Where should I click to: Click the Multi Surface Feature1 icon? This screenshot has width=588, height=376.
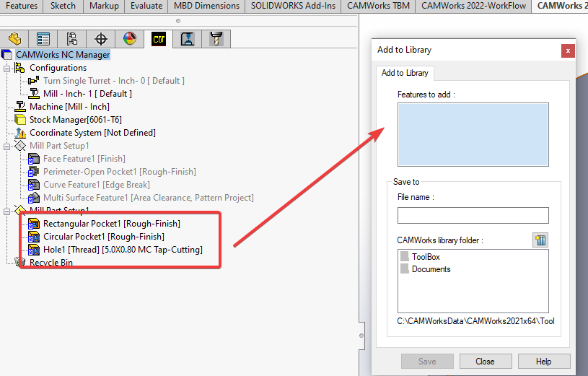click(x=34, y=198)
